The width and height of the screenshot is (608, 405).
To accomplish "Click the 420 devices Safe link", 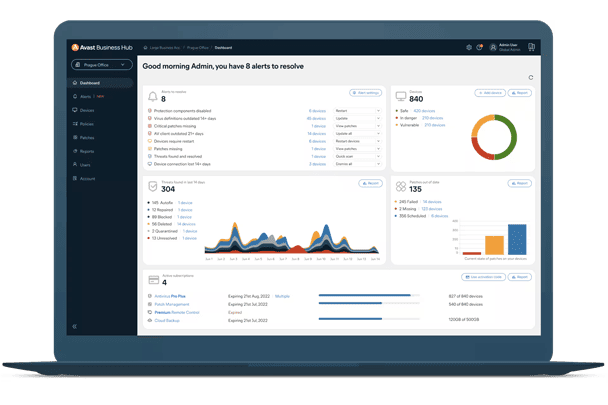I will tap(424, 111).
